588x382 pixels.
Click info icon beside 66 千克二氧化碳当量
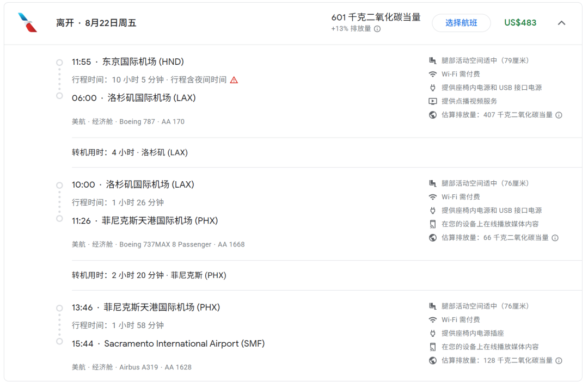[x=555, y=238]
